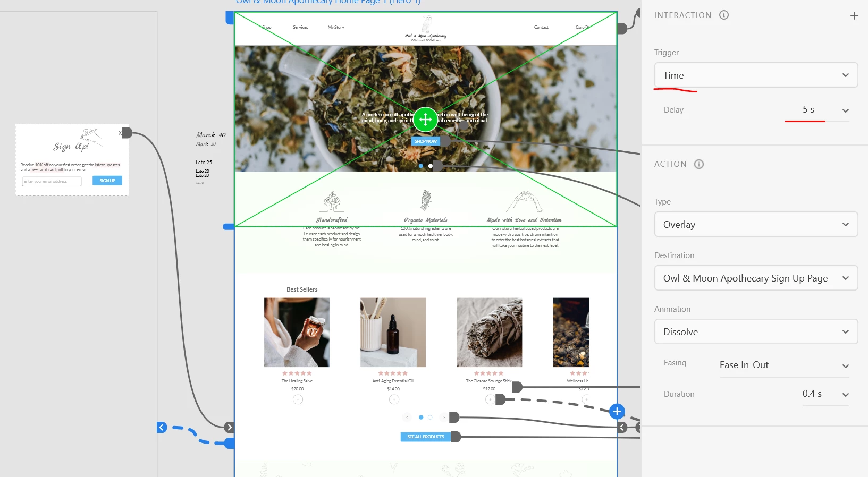Click the Interaction info icon

tap(724, 15)
